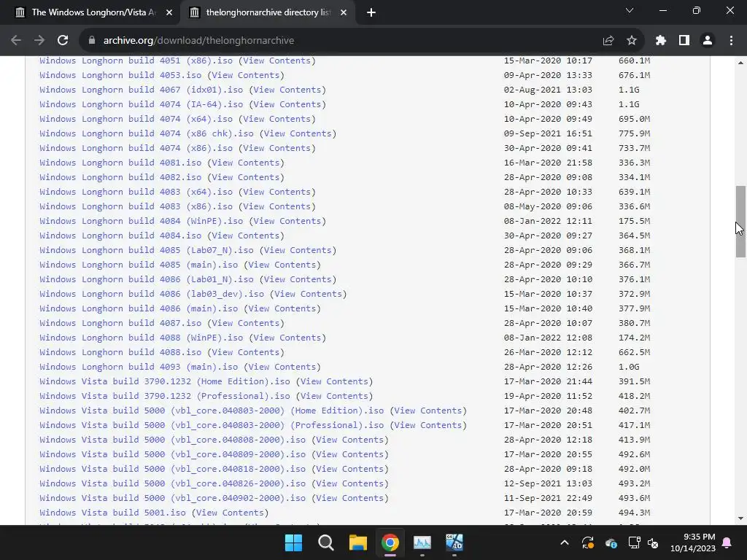This screenshot has width=747, height=560.
Task: Download Windows Longhorn build 4067 (idx01).iso
Action: tap(141, 90)
